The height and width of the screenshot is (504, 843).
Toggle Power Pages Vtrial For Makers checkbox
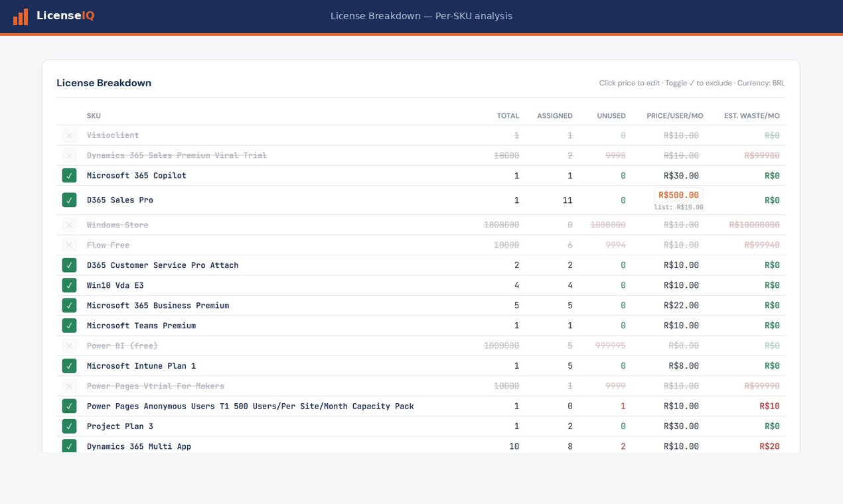tap(69, 386)
